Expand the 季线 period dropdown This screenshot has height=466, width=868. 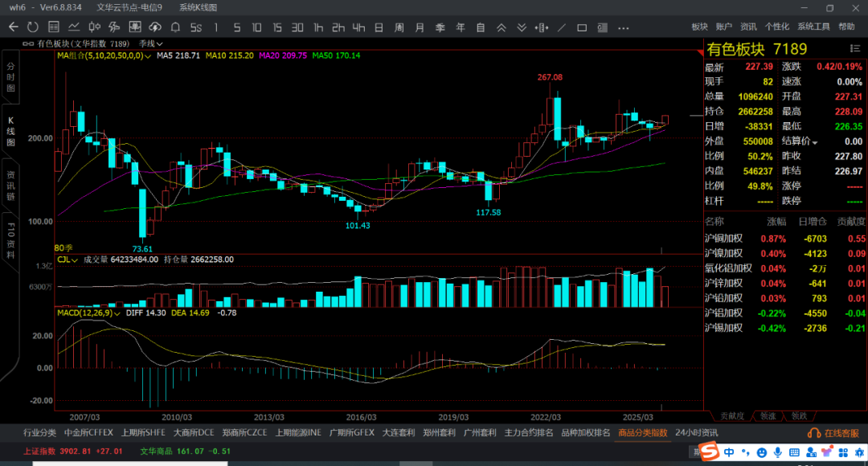tap(160, 43)
